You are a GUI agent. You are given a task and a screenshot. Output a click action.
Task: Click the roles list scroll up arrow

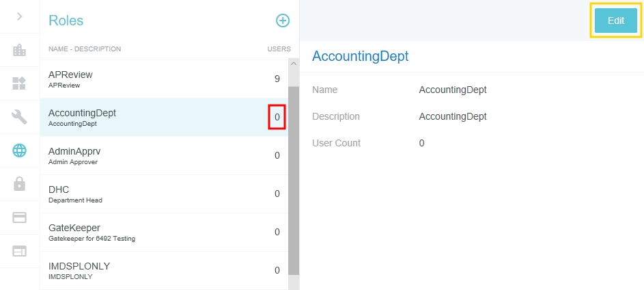294,64
